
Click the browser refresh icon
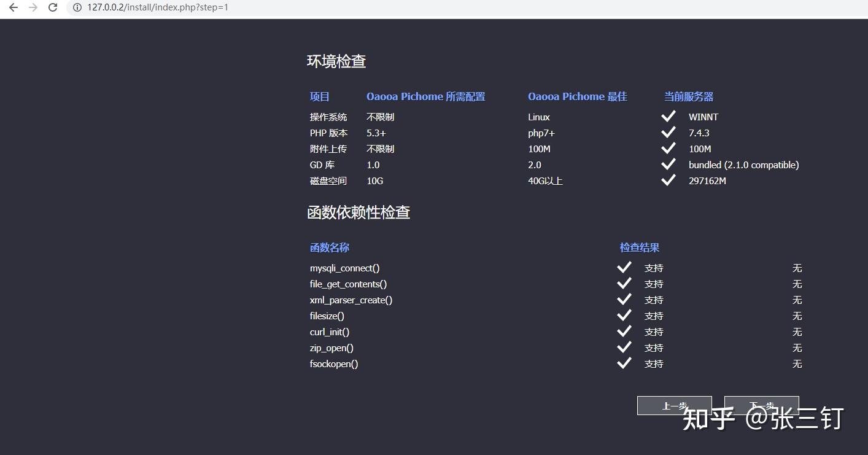click(x=53, y=8)
